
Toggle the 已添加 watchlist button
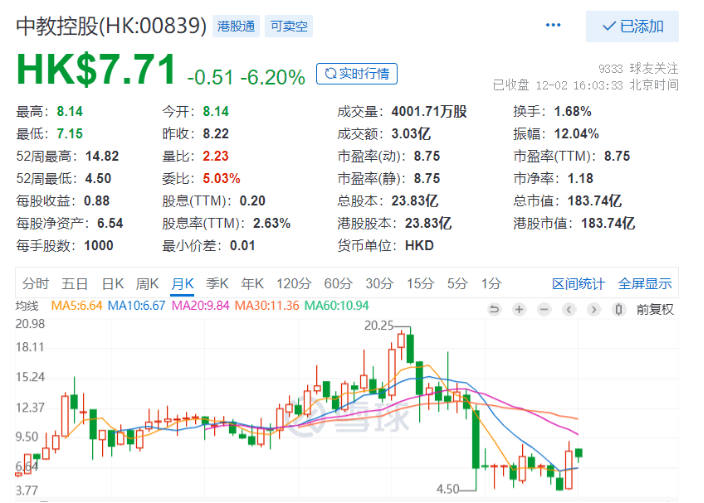(632, 26)
